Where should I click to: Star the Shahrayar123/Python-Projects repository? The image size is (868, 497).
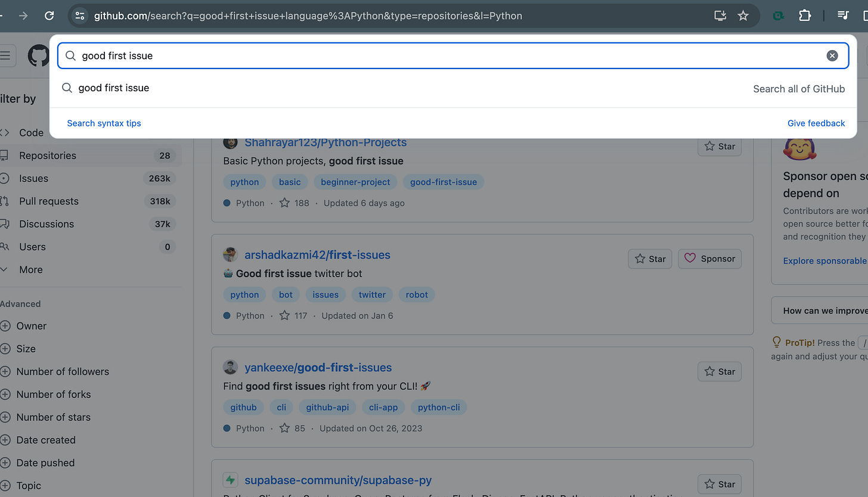point(720,146)
